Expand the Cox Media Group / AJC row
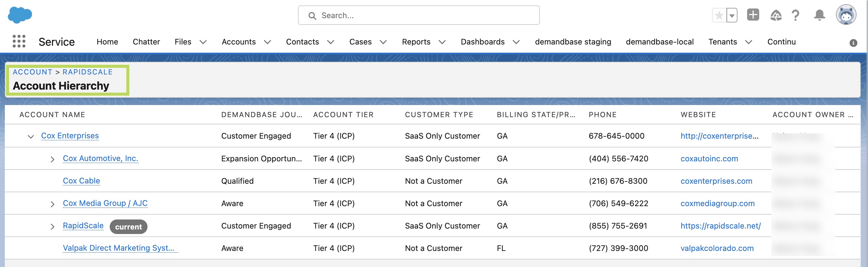 [x=52, y=204]
